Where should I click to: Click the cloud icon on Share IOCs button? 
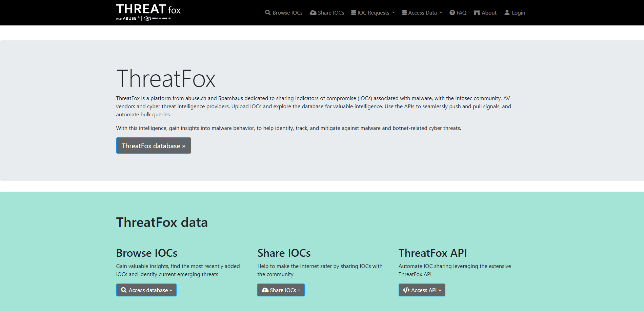265,290
